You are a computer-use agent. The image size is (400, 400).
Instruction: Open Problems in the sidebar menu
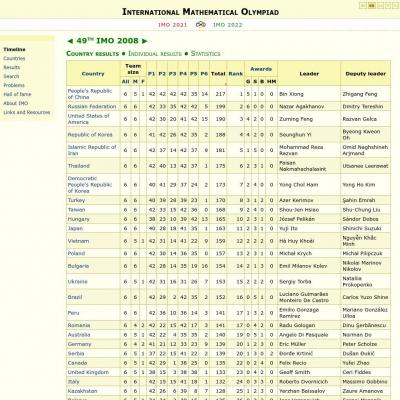click(x=14, y=85)
